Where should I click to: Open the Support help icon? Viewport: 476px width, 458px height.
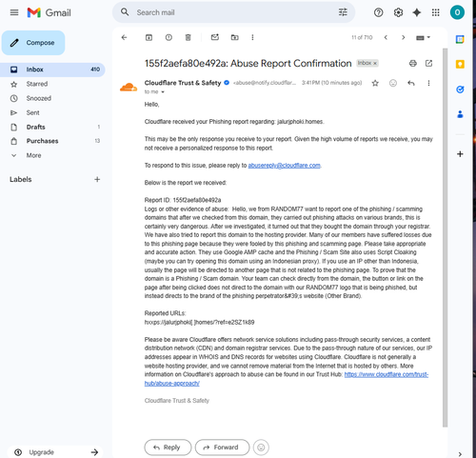(378, 12)
